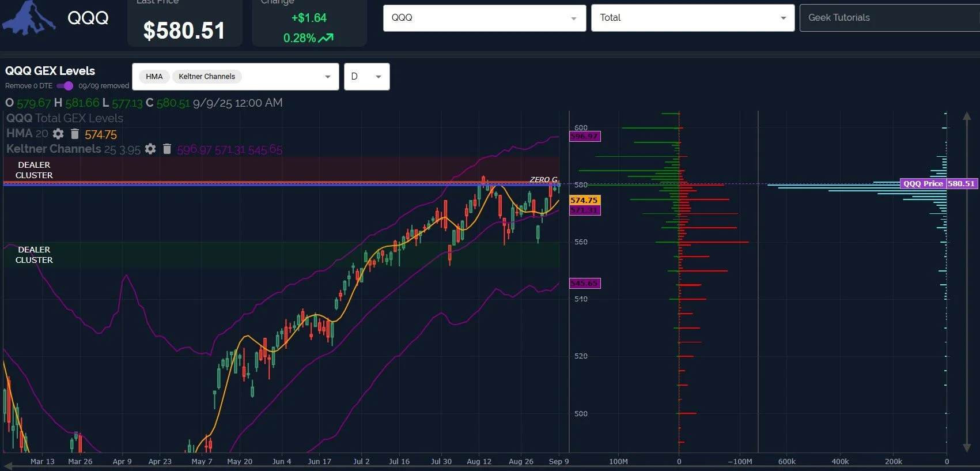Click the upper red DEALER CLUSTER label
The image size is (980, 471).
coord(34,170)
